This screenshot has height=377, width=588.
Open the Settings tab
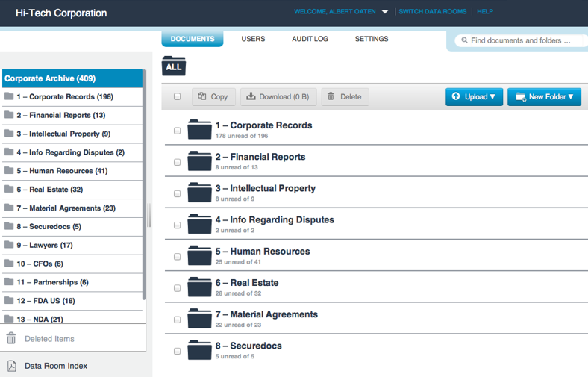(x=372, y=39)
